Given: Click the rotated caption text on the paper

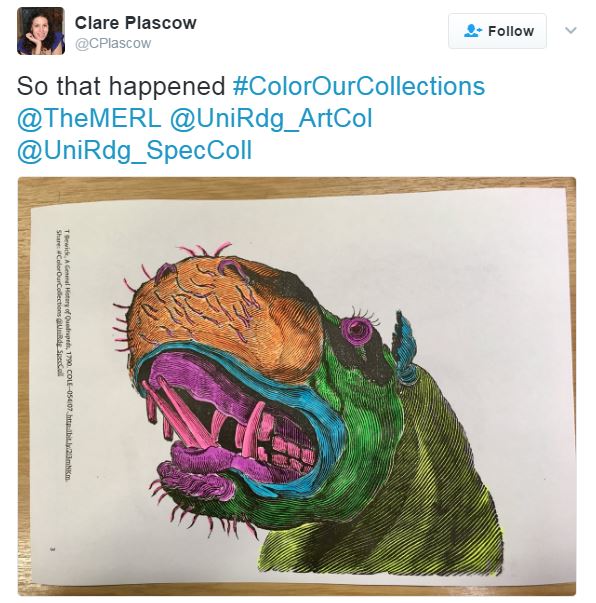Looking at the screenshot, I should 62,355.
